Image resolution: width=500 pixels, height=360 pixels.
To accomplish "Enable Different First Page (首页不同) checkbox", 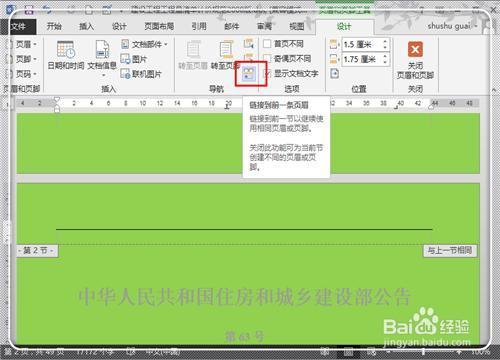I will coord(267,44).
